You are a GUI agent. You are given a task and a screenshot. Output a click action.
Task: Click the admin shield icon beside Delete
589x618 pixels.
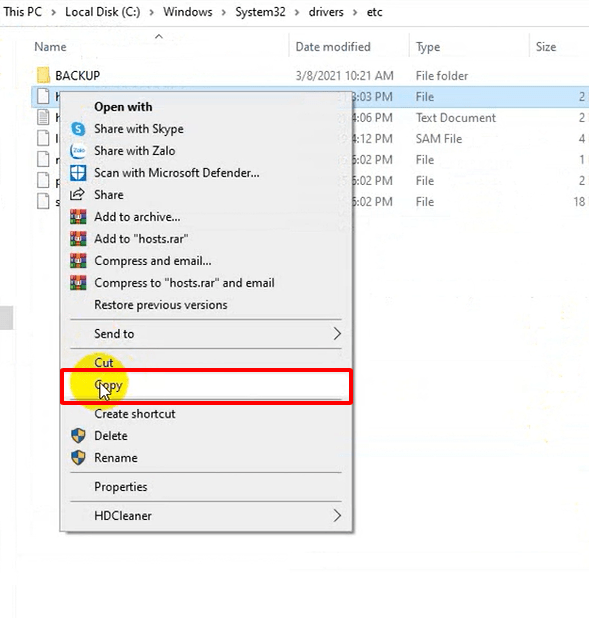click(78, 436)
